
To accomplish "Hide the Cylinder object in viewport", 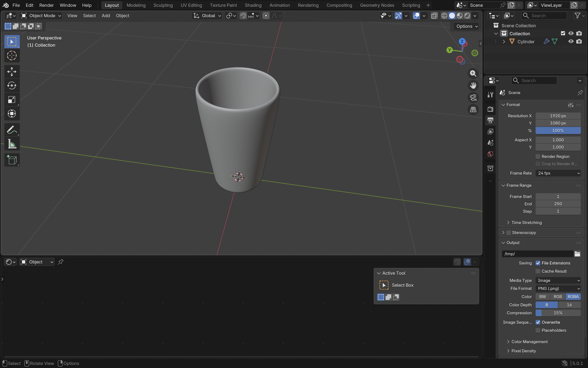I will 571,42.
